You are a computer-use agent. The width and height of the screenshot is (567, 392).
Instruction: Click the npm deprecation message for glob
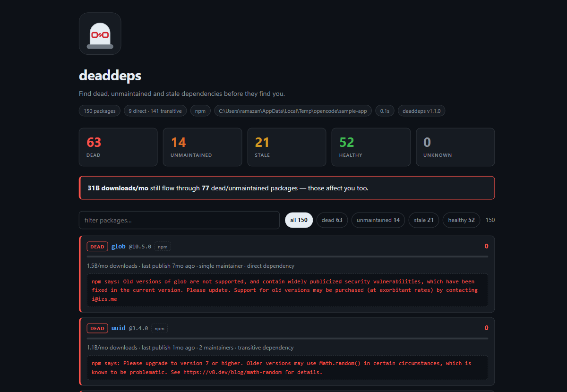pos(287,290)
